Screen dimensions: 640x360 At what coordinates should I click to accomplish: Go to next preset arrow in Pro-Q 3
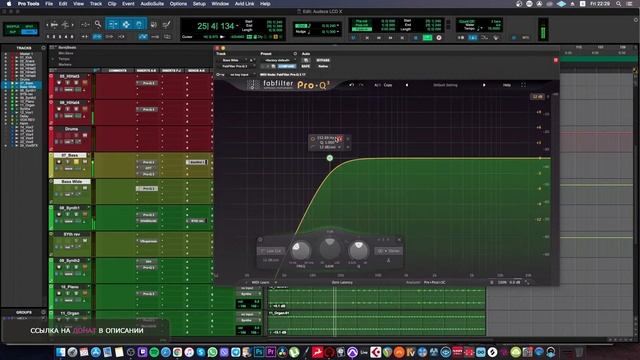coord(484,85)
